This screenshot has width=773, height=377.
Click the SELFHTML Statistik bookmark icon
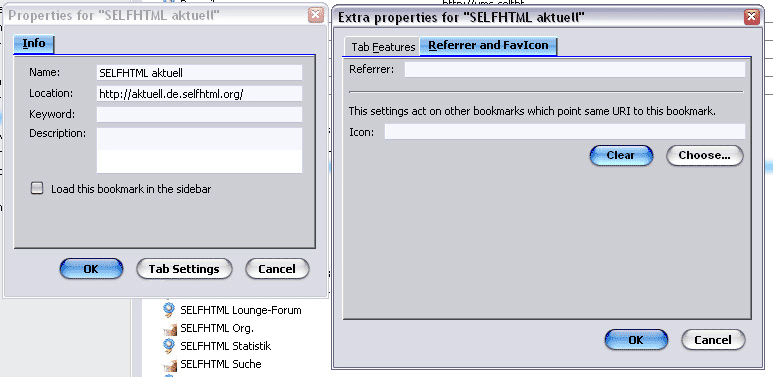click(x=169, y=346)
